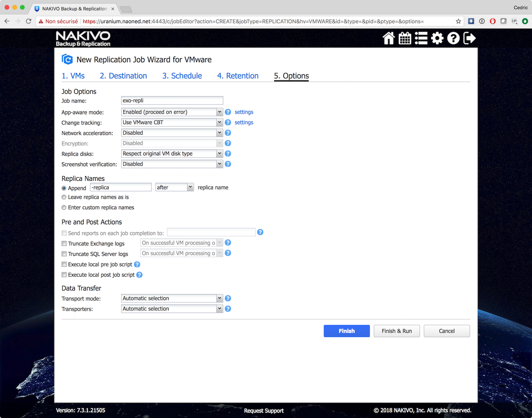
Task: Go to the 3. Schedule step
Action: pyautogui.click(x=182, y=76)
